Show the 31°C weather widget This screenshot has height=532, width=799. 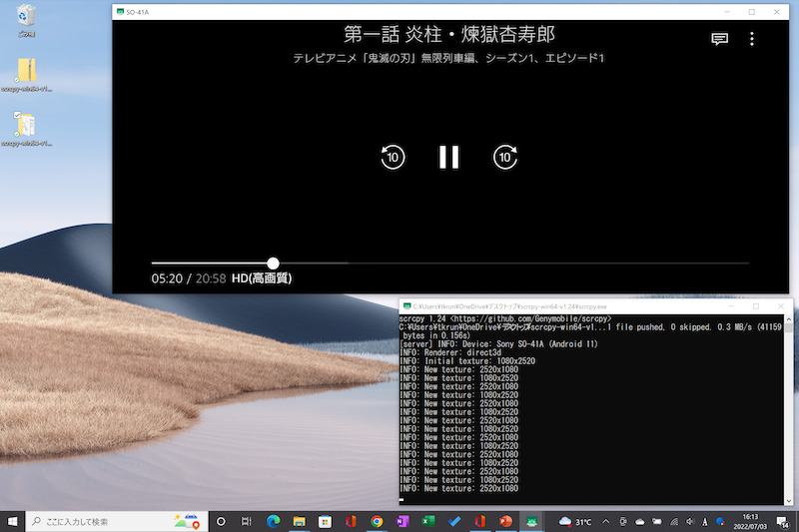(576, 521)
